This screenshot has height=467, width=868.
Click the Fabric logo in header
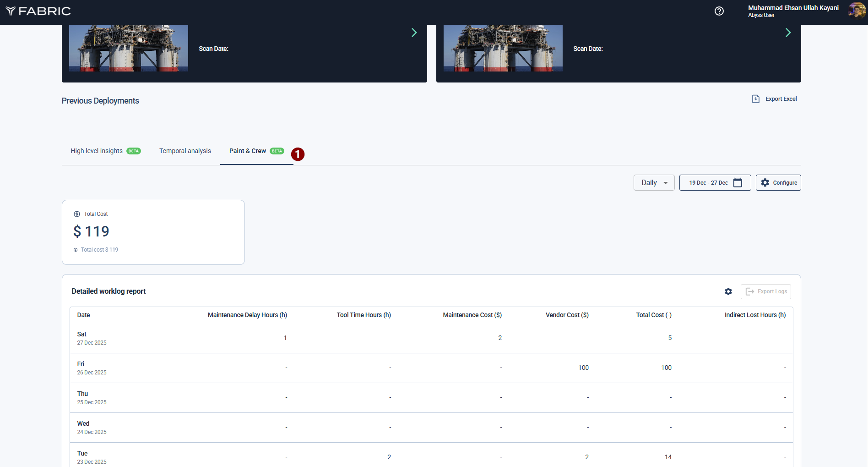[x=38, y=11]
